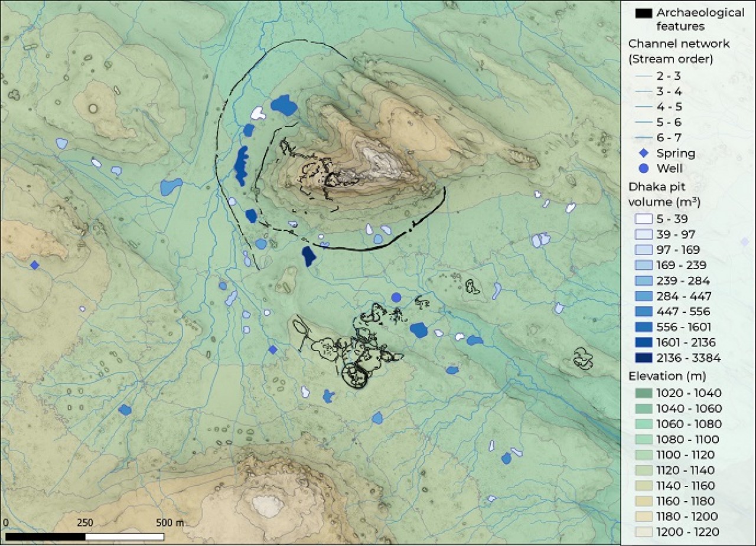Click the 97 - 169 Dhaka pit volume swatch
Screen dimensions: 756x546
643,250
